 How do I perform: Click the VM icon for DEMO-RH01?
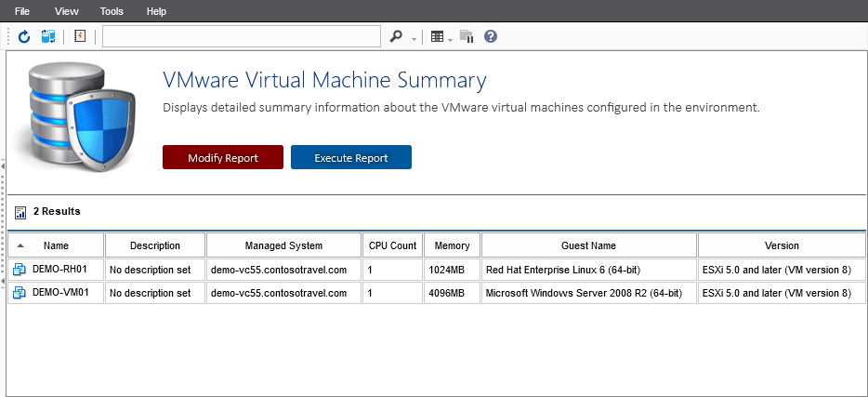tap(20, 271)
